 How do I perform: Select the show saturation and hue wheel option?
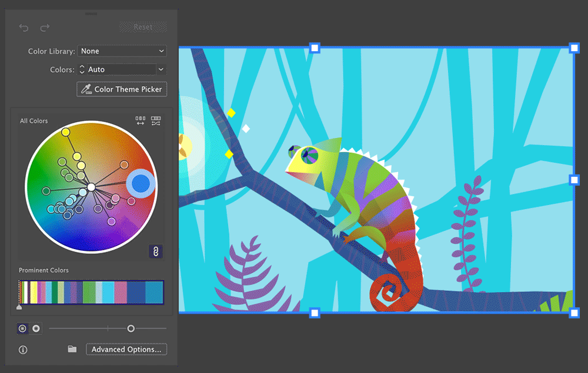click(22, 328)
